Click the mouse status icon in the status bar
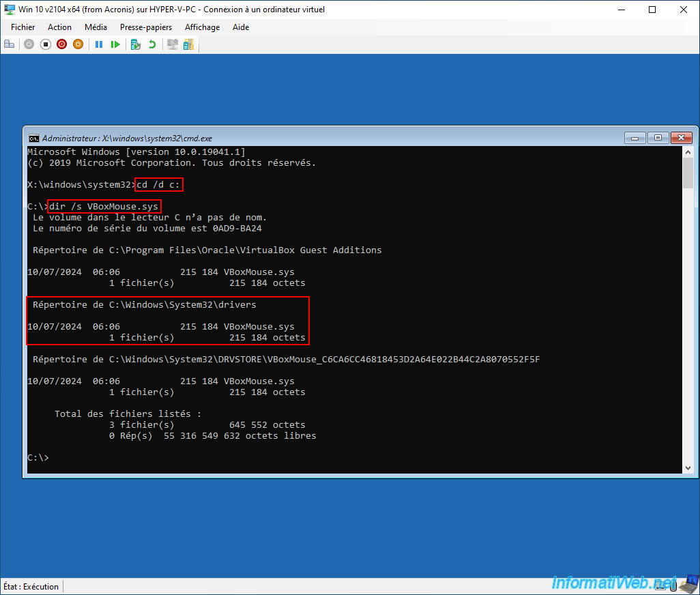This screenshot has height=595, width=700. pos(673,585)
